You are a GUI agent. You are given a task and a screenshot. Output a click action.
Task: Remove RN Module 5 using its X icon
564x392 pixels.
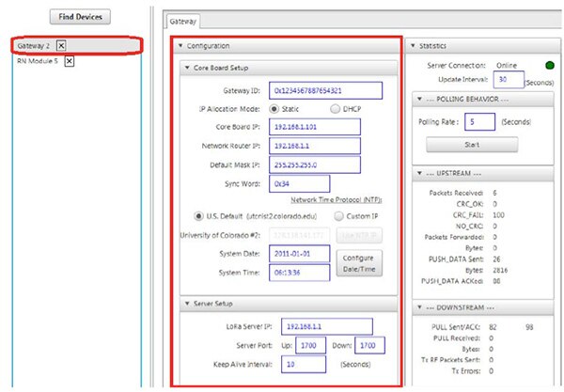[x=69, y=61]
